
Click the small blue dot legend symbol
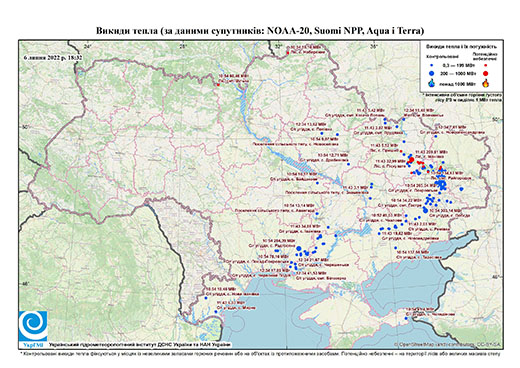coord(432,65)
